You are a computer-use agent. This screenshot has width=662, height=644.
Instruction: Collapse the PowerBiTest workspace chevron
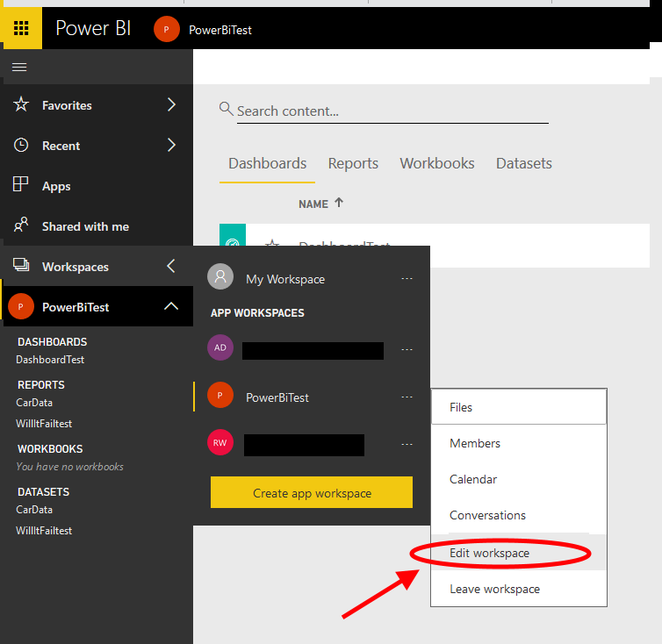point(171,306)
